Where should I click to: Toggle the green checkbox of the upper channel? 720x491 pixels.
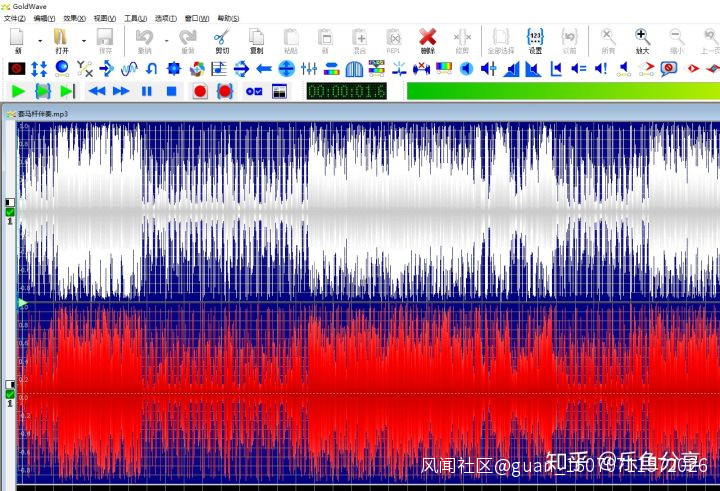(x=10, y=212)
